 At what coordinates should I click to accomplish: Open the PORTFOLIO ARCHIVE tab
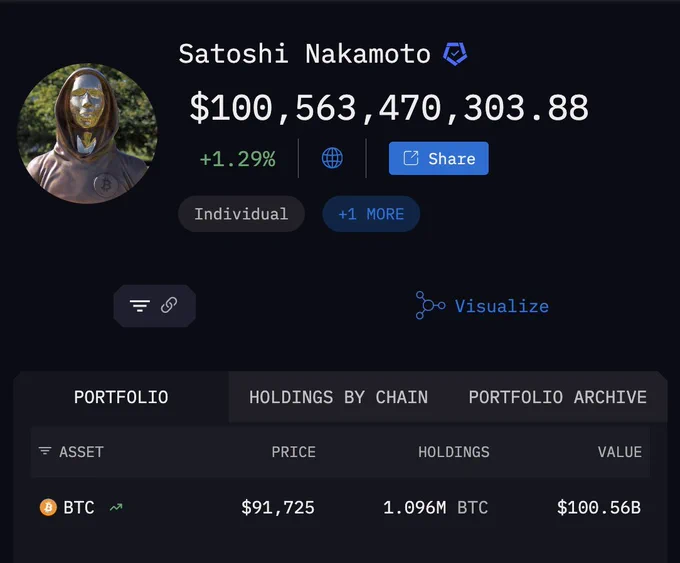(x=558, y=397)
